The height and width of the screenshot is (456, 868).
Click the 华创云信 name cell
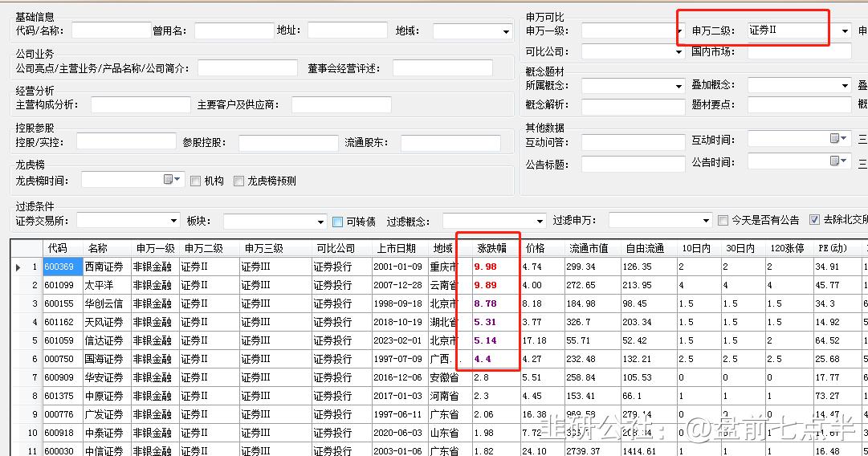coord(106,303)
